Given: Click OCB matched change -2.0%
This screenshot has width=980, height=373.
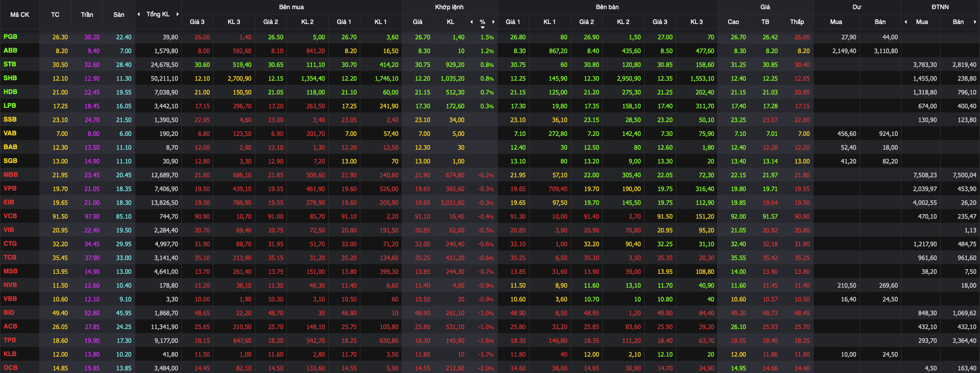Looking at the screenshot, I should tap(486, 368).
